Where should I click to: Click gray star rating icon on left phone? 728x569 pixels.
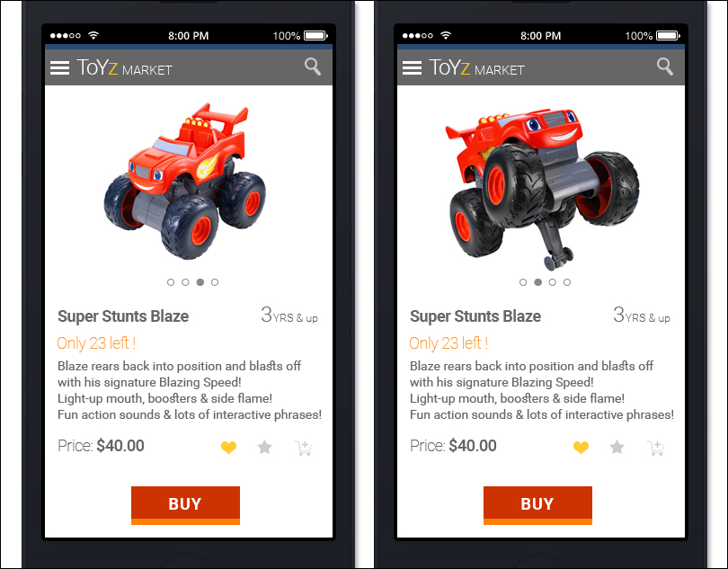(264, 447)
